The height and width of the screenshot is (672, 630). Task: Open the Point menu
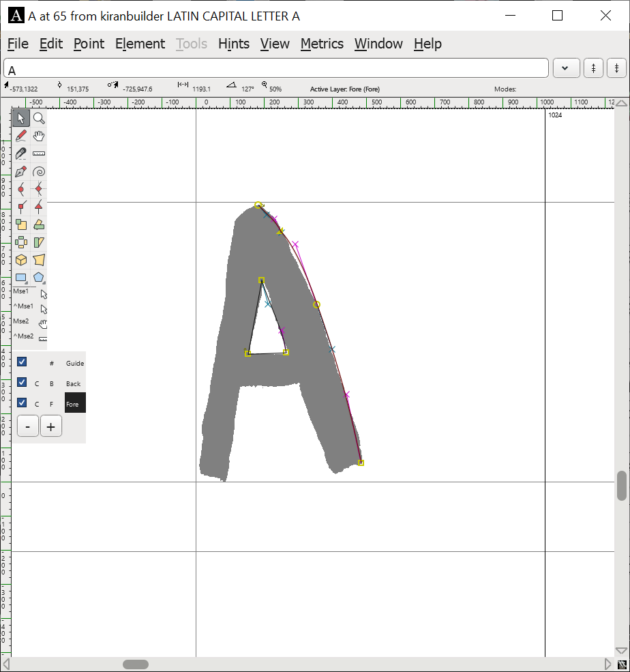click(89, 44)
